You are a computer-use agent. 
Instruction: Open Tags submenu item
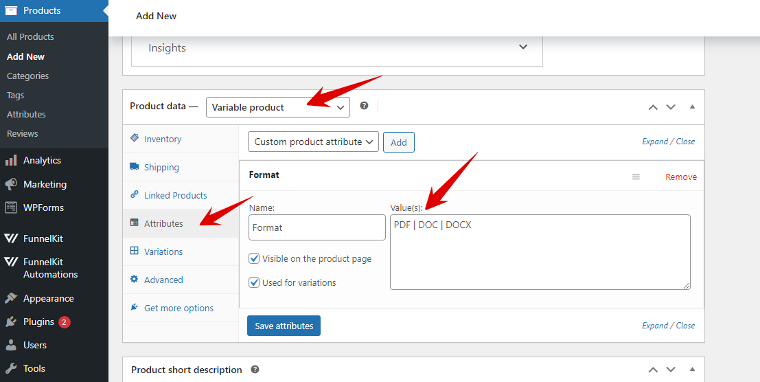coord(16,96)
